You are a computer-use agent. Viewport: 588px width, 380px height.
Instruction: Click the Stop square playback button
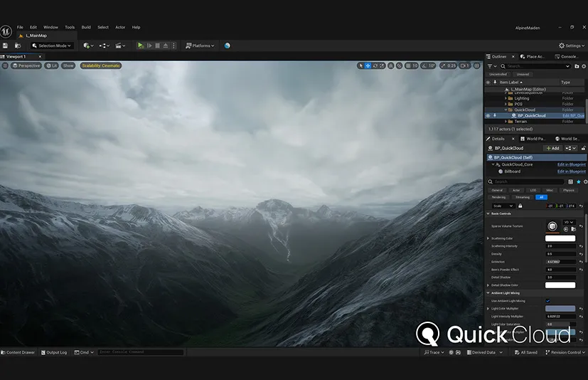coord(158,46)
